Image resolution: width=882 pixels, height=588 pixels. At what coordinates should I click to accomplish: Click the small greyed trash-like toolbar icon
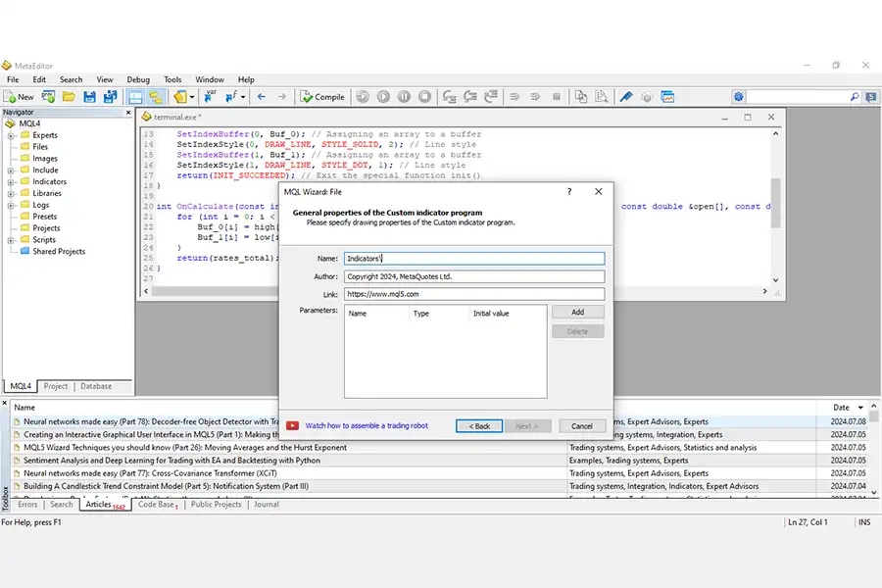[557, 97]
